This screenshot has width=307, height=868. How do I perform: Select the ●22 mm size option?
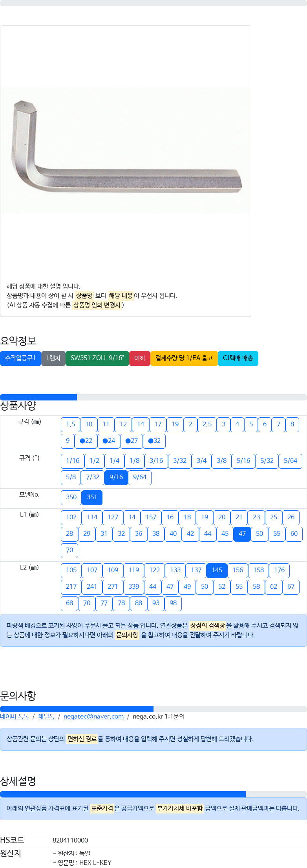point(86,441)
